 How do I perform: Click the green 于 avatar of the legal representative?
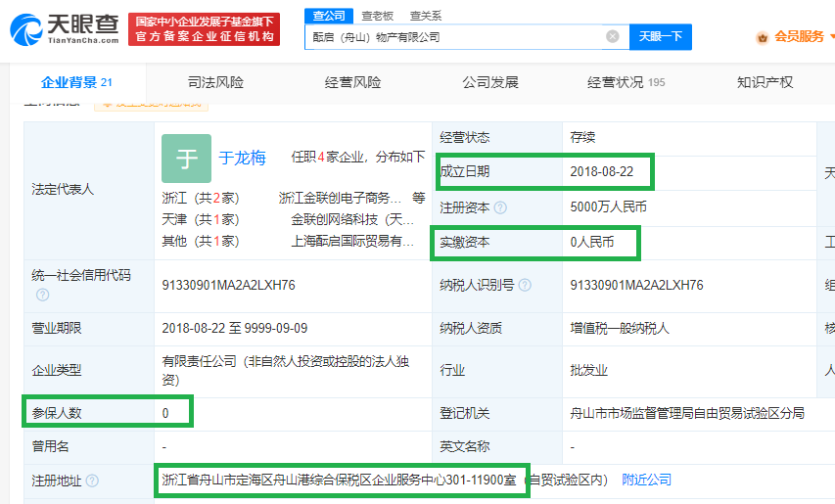click(x=186, y=159)
